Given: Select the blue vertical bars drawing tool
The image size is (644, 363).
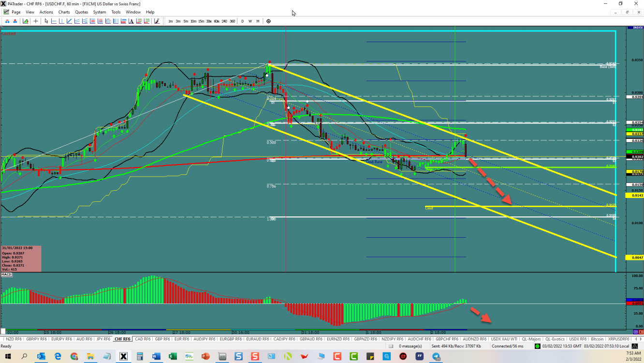Looking at the screenshot, I should tap(116, 21).
